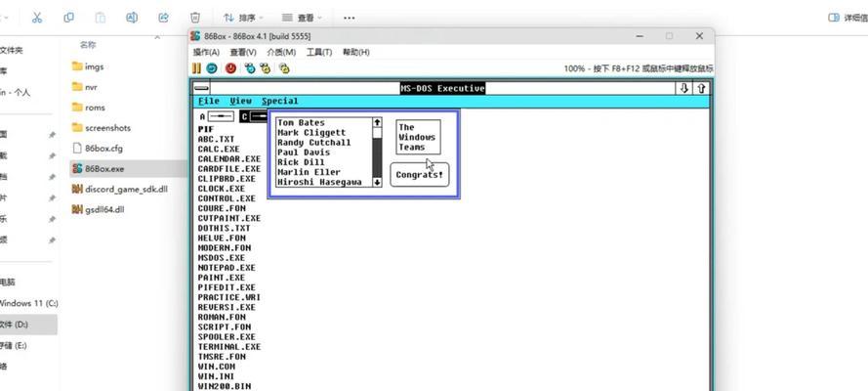This screenshot has height=391, width=868.
Task: Select the 86box.cfg file
Action: 97,149
